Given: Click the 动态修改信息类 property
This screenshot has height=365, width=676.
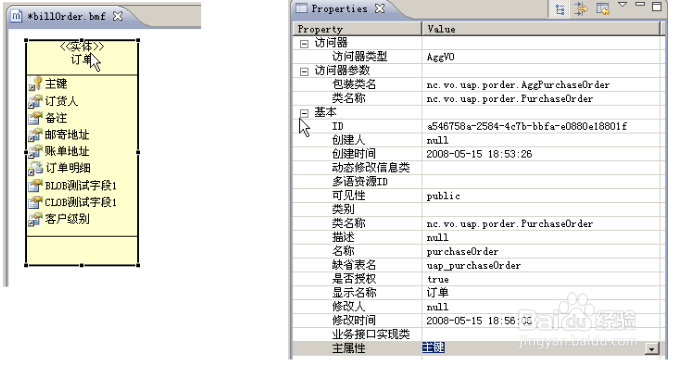Looking at the screenshot, I should (x=370, y=168).
